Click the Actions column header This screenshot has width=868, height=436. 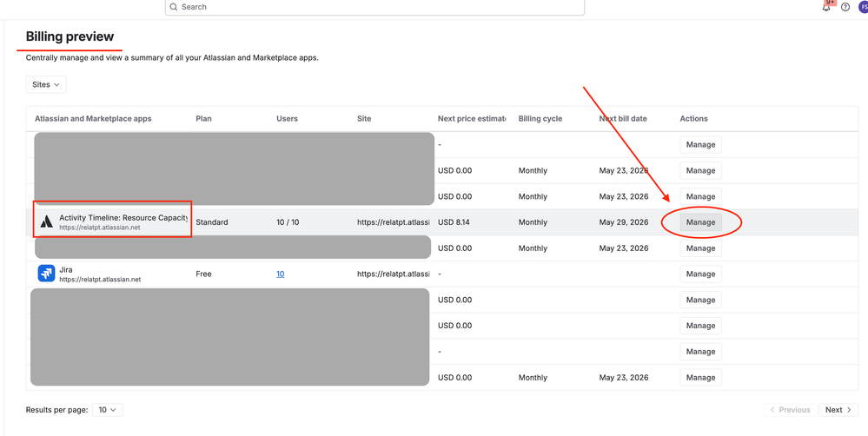pyautogui.click(x=693, y=118)
